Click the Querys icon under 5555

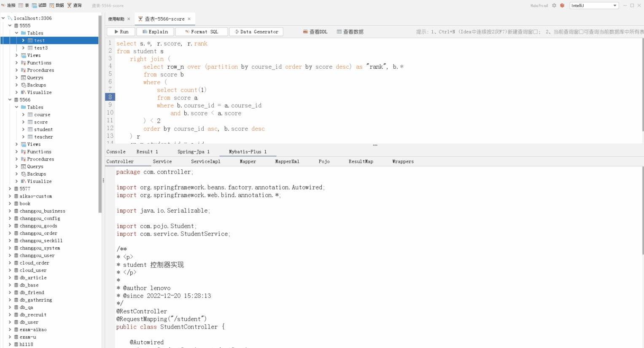point(23,78)
